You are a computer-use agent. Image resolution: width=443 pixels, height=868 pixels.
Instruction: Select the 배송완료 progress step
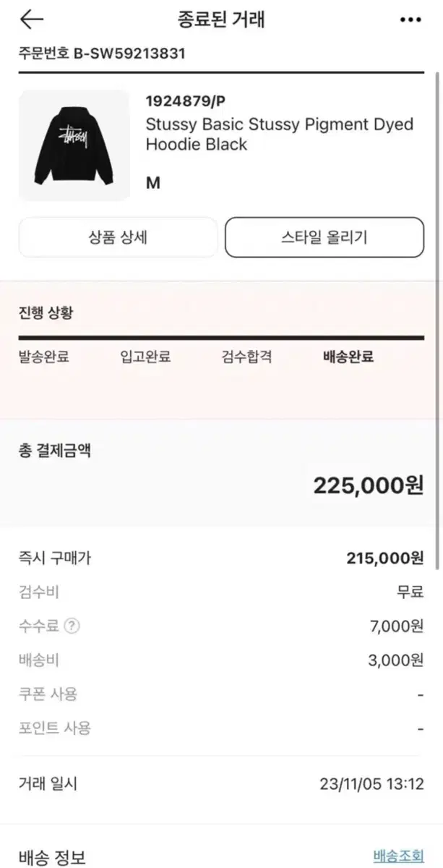(x=348, y=357)
